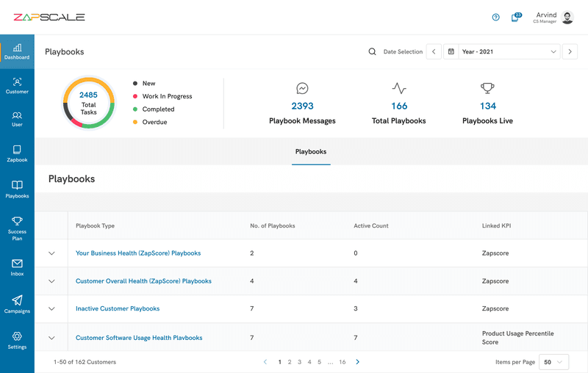The width and height of the screenshot is (588, 373).
Task: Go to next date period arrow
Action: point(570,51)
